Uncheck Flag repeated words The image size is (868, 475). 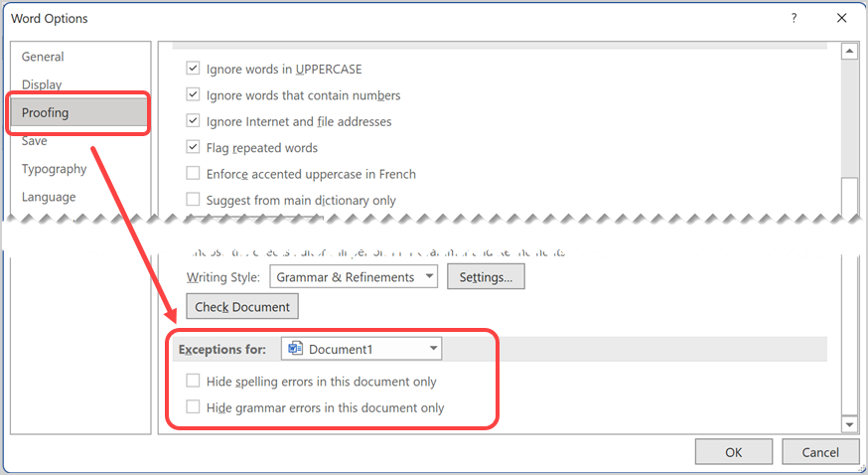(194, 148)
